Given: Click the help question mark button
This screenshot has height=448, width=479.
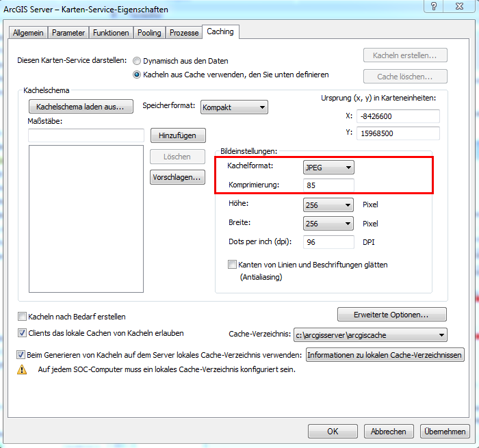Looking at the screenshot, I should pyautogui.click(x=433, y=6).
